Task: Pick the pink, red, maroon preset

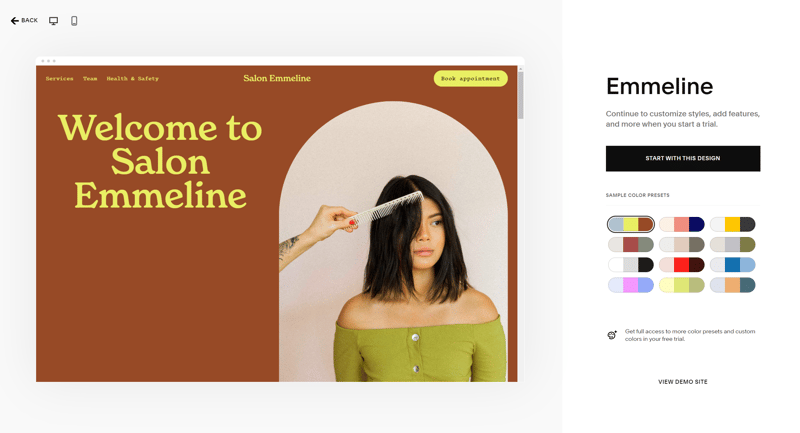Action: click(x=682, y=265)
